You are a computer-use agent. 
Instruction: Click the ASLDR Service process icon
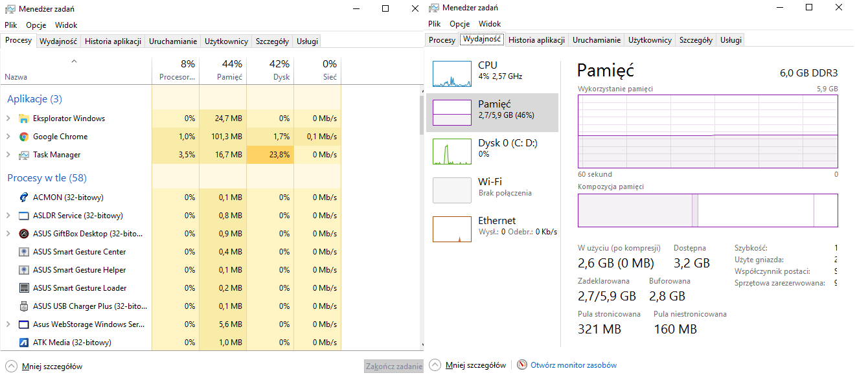tap(24, 216)
